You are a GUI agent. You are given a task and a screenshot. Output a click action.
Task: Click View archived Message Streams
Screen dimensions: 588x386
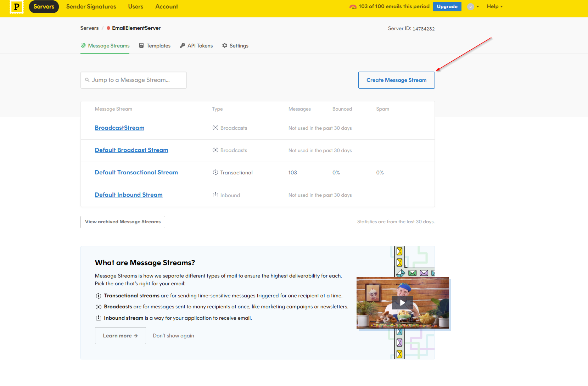tap(123, 222)
